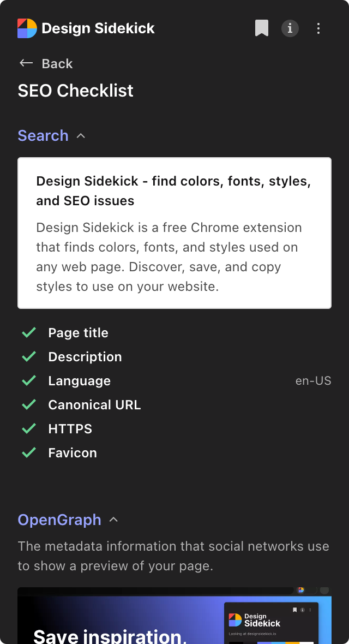This screenshot has height=644, width=349.
Task: Collapse the Search section via its chevron
Action: pyautogui.click(x=81, y=135)
